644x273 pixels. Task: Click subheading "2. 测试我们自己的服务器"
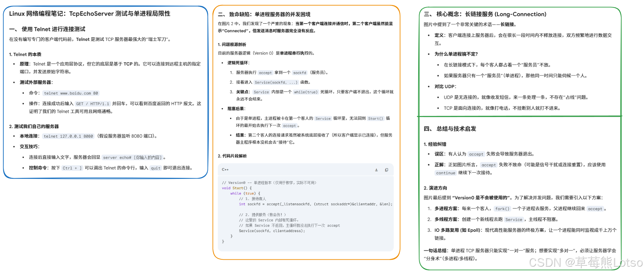pyautogui.click(x=34, y=126)
